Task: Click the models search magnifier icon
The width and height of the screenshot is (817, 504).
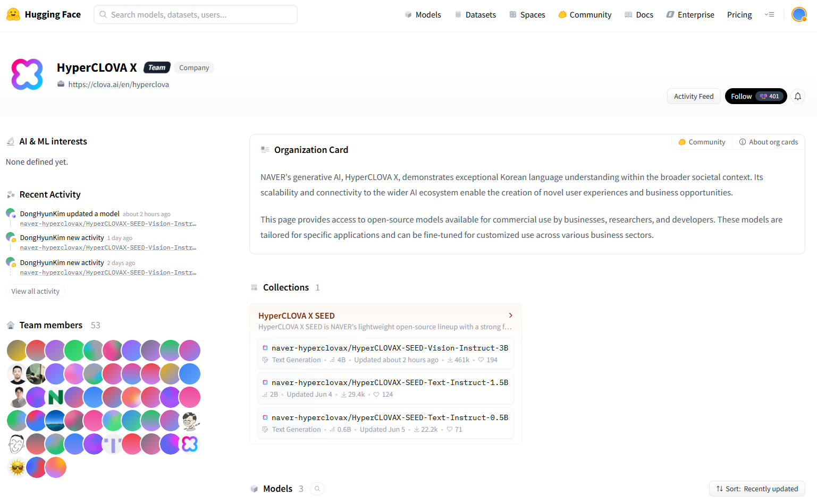Action: point(317,489)
